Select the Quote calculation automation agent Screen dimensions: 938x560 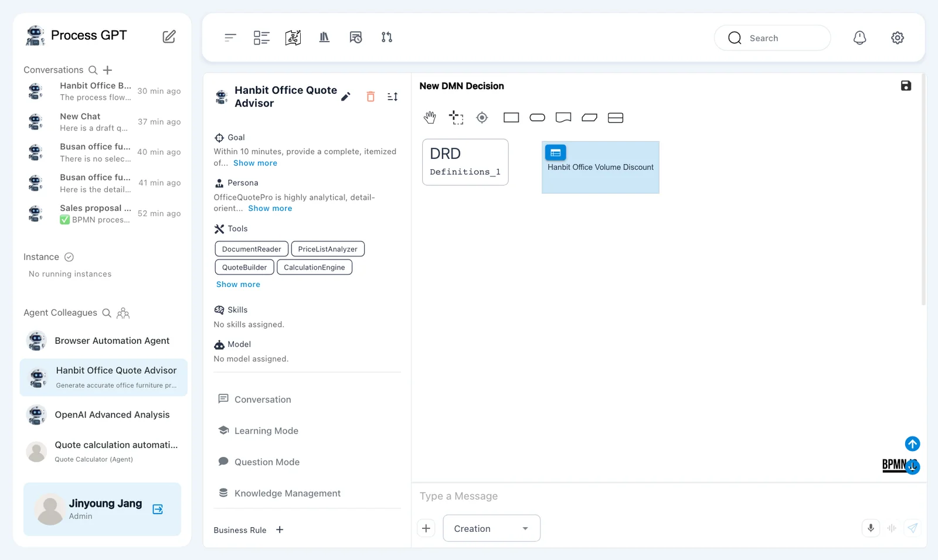coord(103,451)
